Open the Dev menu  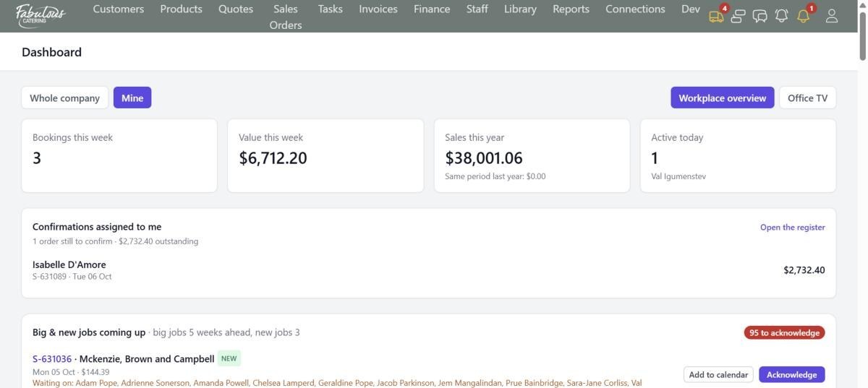(x=691, y=9)
